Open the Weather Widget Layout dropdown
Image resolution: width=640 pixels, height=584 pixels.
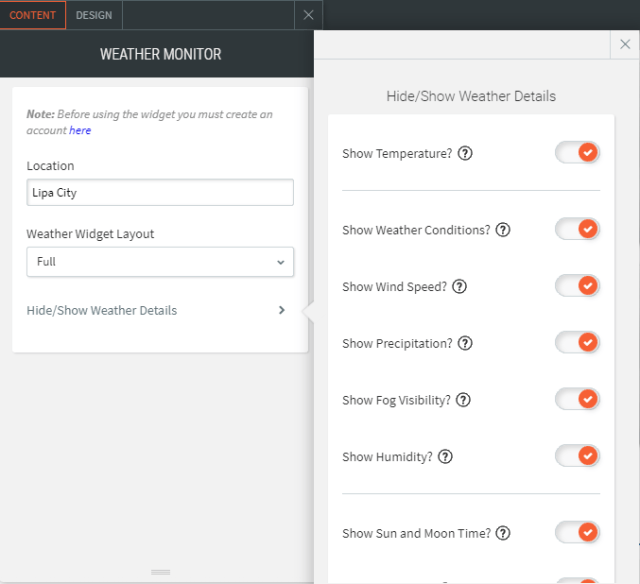(x=160, y=262)
